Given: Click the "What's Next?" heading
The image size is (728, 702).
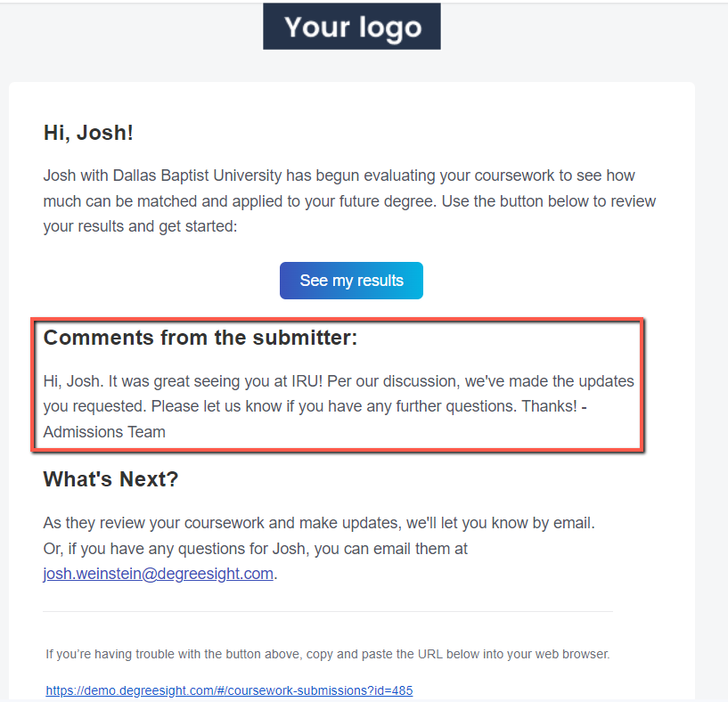Looking at the screenshot, I should (x=110, y=479).
